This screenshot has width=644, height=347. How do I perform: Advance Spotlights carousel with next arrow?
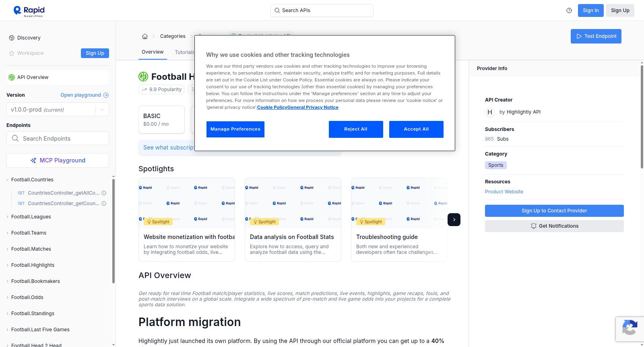point(454,220)
